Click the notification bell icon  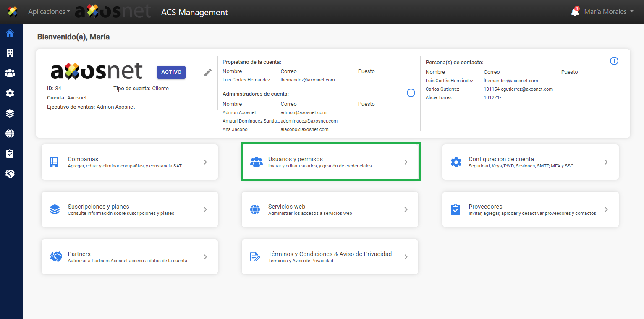(575, 12)
